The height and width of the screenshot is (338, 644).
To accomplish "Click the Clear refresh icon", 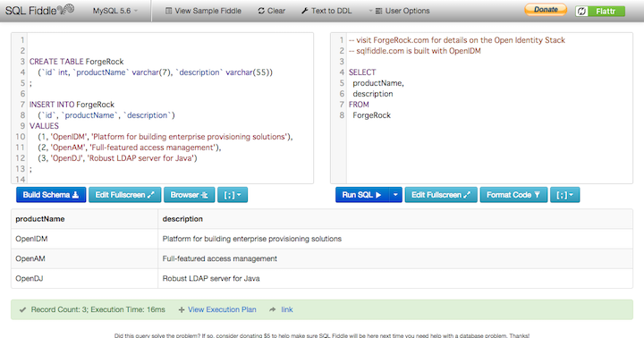I will tap(261, 11).
